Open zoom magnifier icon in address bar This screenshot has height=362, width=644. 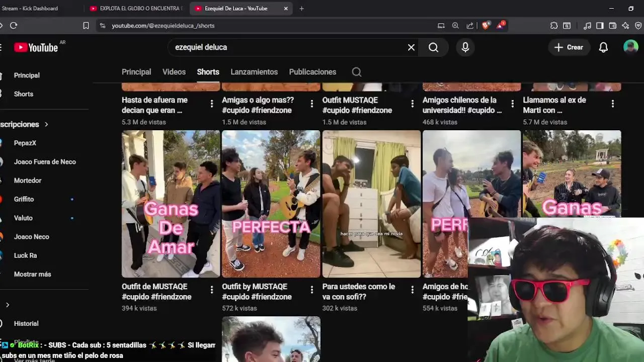[x=455, y=26]
